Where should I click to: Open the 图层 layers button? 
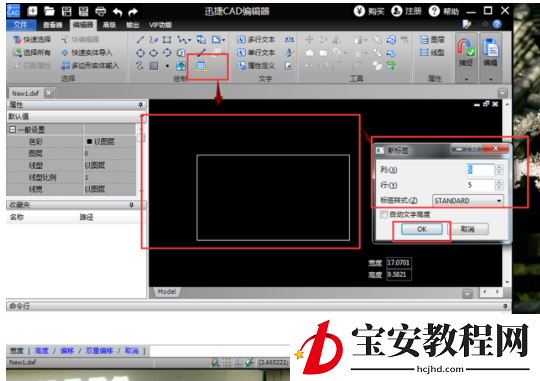point(432,40)
